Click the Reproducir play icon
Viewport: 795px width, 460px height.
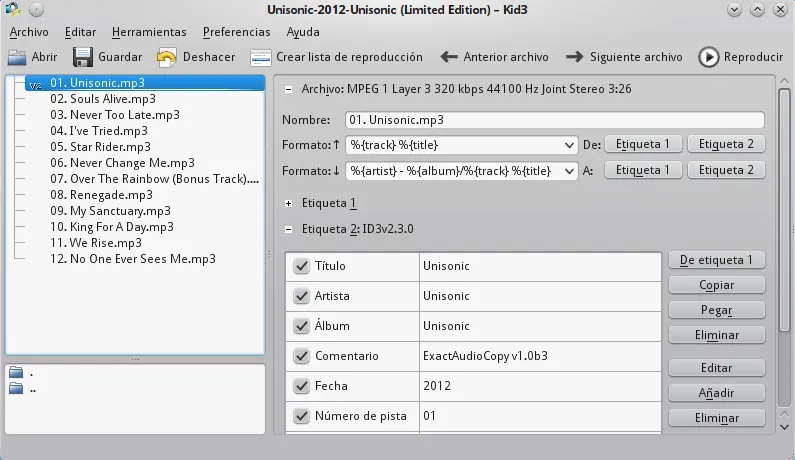(708, 57)
